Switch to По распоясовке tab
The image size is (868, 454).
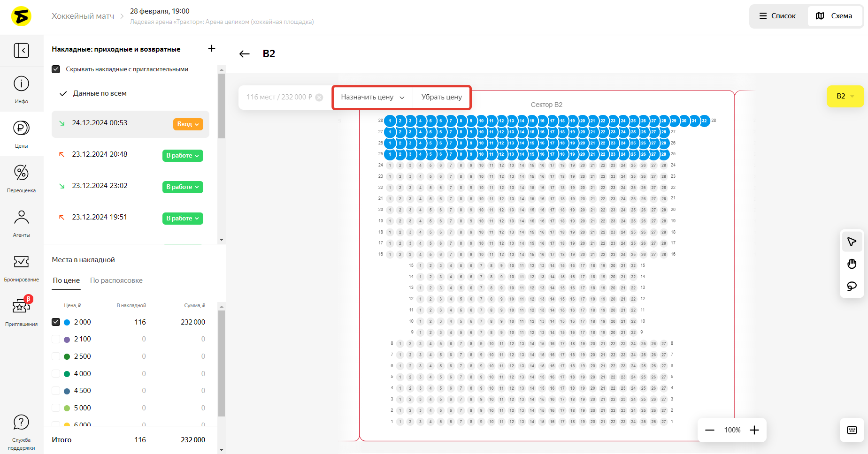click(x=116, y=280)
